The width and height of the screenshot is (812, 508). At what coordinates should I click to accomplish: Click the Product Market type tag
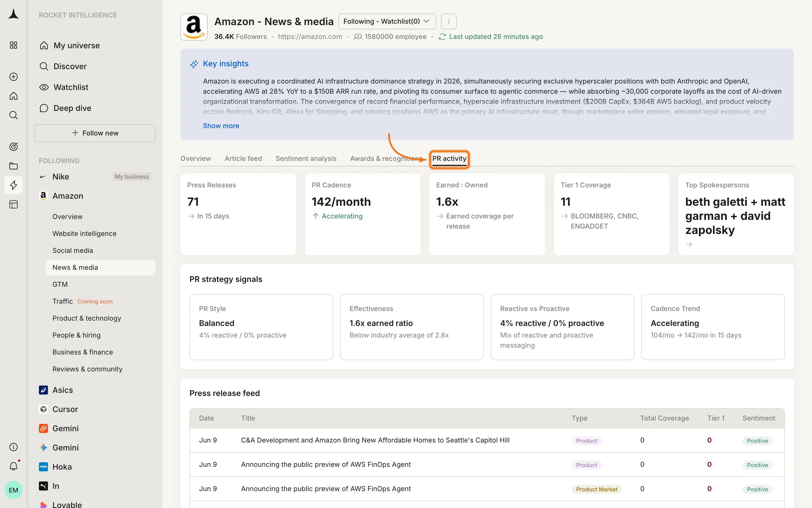pyautogui.click(x=597, y=489)
